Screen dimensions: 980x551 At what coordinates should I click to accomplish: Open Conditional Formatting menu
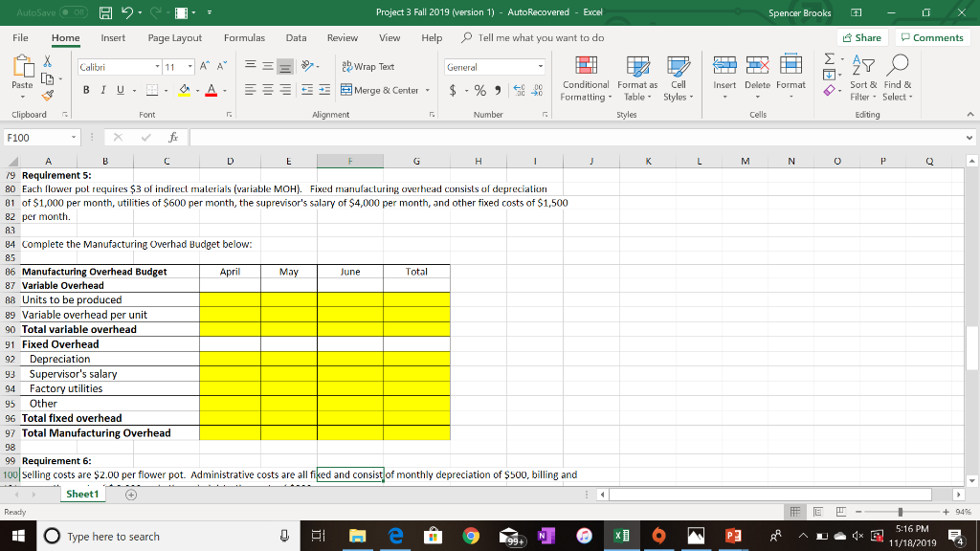(x=586, y=78)
